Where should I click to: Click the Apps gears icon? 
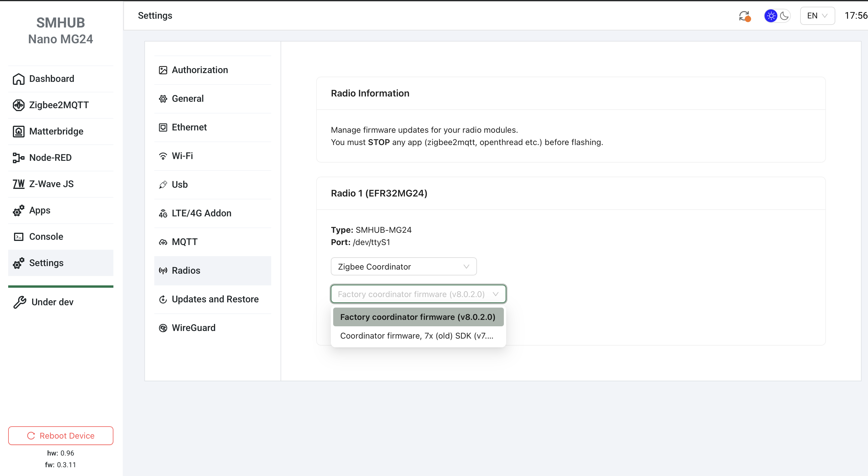(x=18, y=210)
